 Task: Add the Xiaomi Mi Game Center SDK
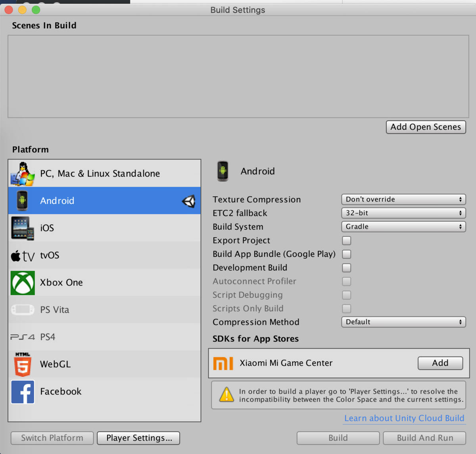(x=440, y=363)
